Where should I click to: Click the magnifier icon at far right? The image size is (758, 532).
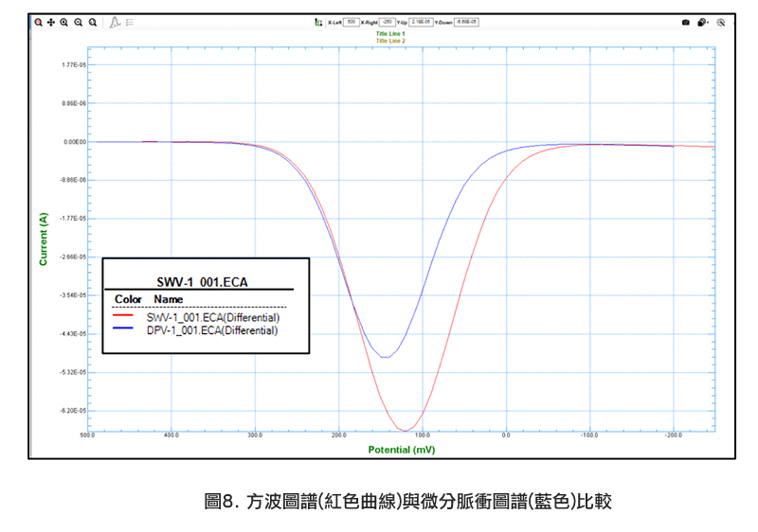tap(720, 21)
